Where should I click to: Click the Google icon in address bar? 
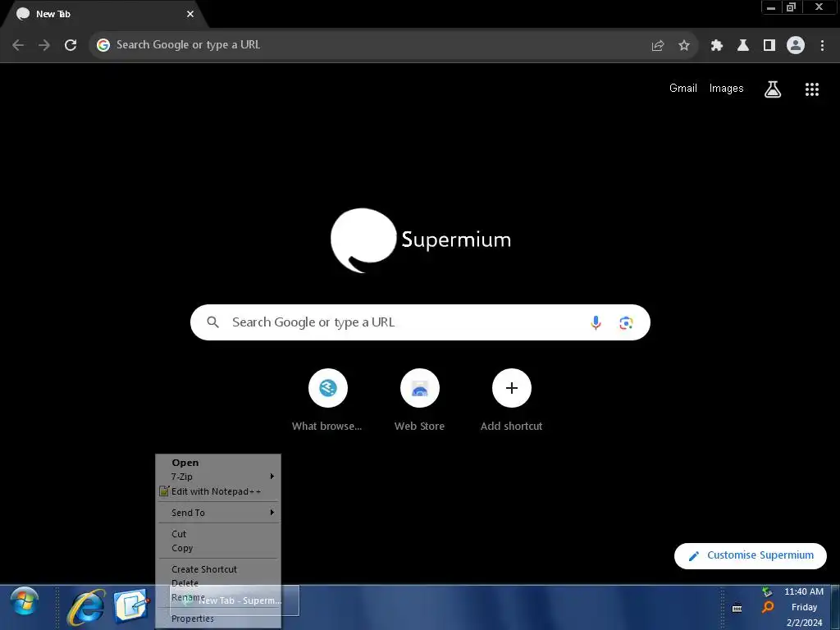click(103, 45)
